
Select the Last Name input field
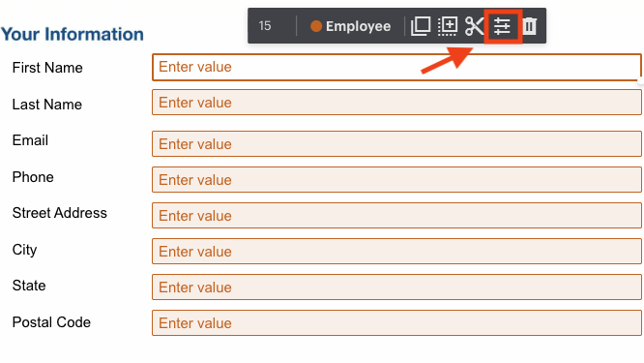click(396, 103)
